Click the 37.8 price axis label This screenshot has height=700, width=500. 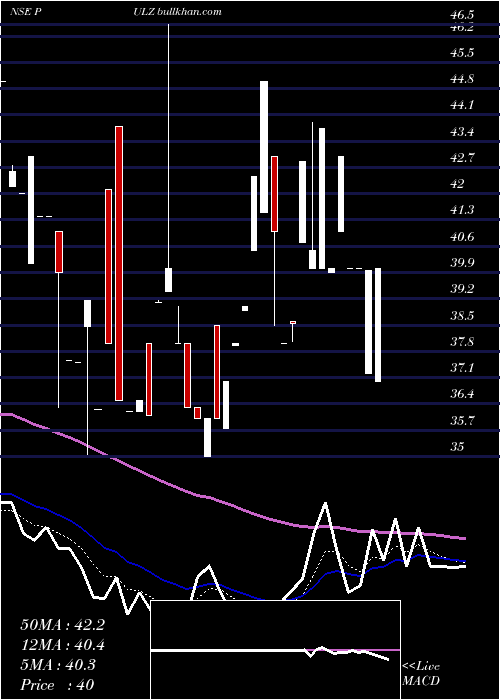[462, 342]
